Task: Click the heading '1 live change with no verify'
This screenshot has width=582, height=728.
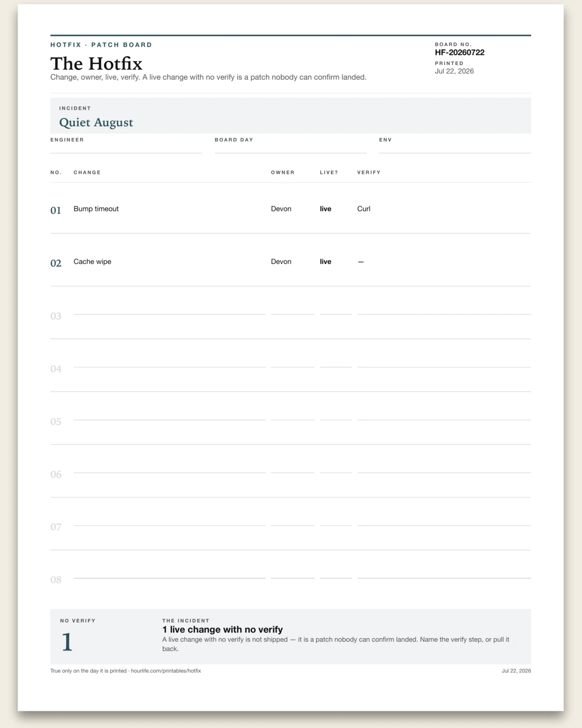Action: pyautogui.click(x=223, y=629)
